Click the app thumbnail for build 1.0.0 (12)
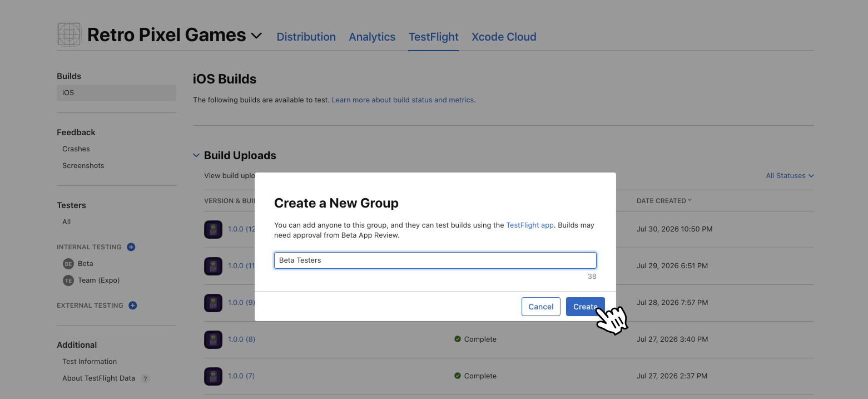Viewport: 868px width, 399px height. click(x=213, y=229)
